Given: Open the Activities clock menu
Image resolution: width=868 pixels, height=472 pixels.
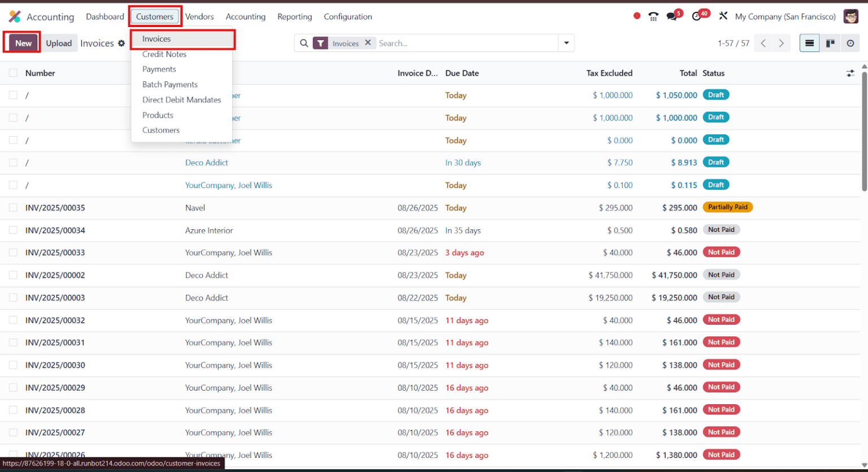Looking at the screenshot, I should point(697,16).
